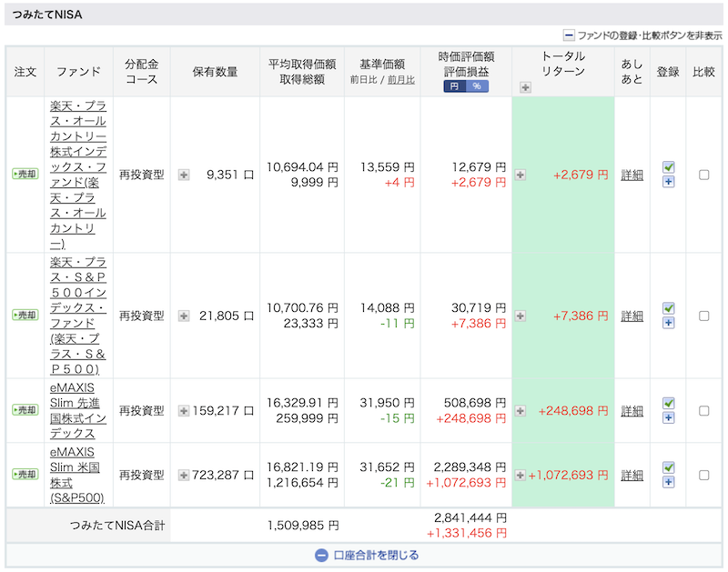Click green registered checkmark icon for オールカントリー fund
The height and width of the screenshot is (572, 728).
[669, 167]
